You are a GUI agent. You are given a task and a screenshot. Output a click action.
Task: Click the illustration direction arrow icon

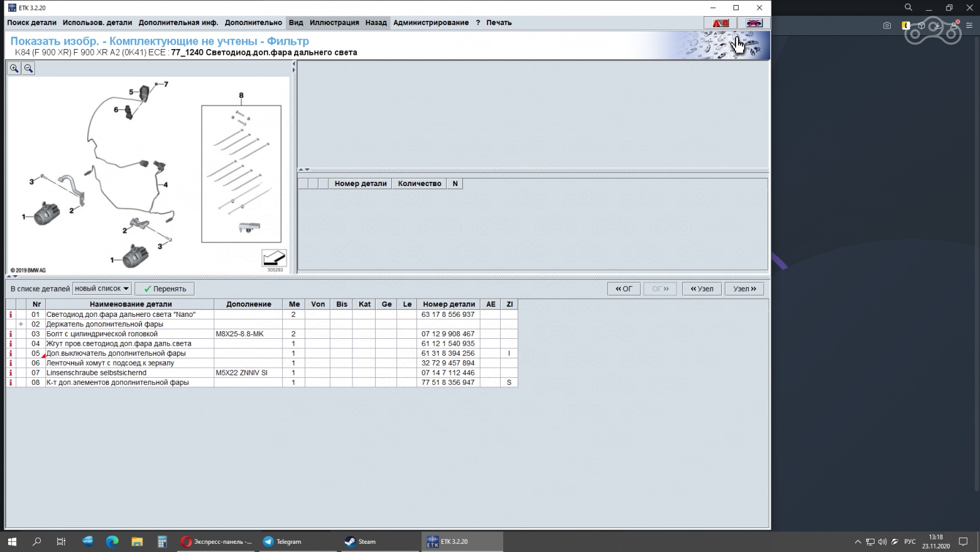(x=274, y=258)
